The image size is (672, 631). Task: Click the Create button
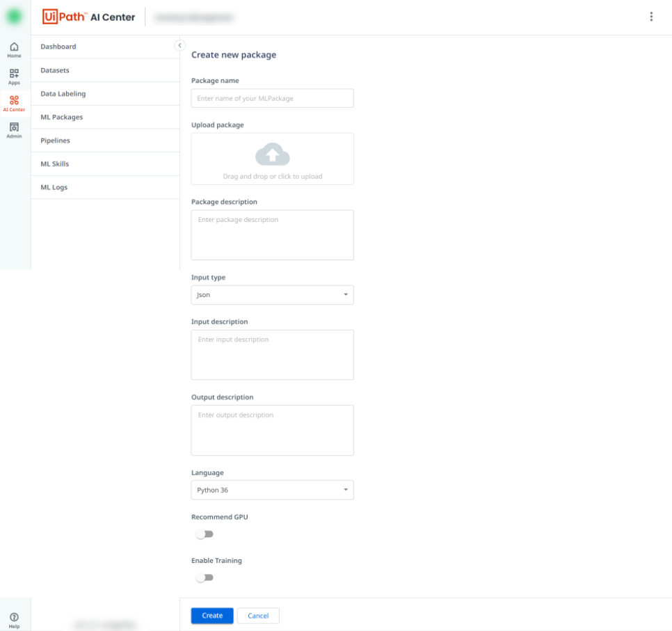point(212,616)
